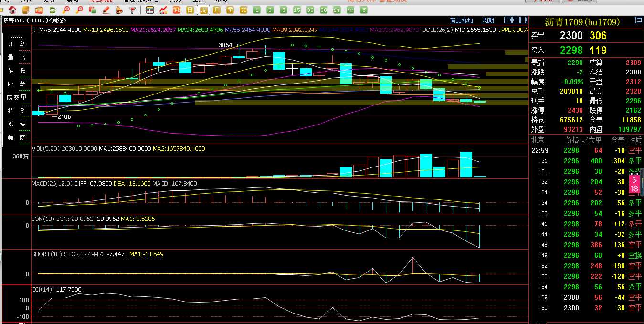Click the 2106 low price marker
The height and width of the screenshot is (324, 644).
click(x=64, y=117)
